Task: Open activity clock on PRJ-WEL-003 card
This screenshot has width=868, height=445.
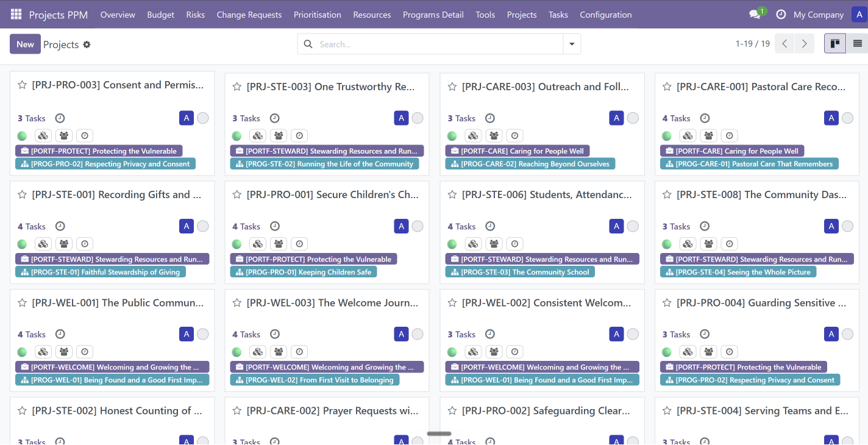Action: pos(275,334)
